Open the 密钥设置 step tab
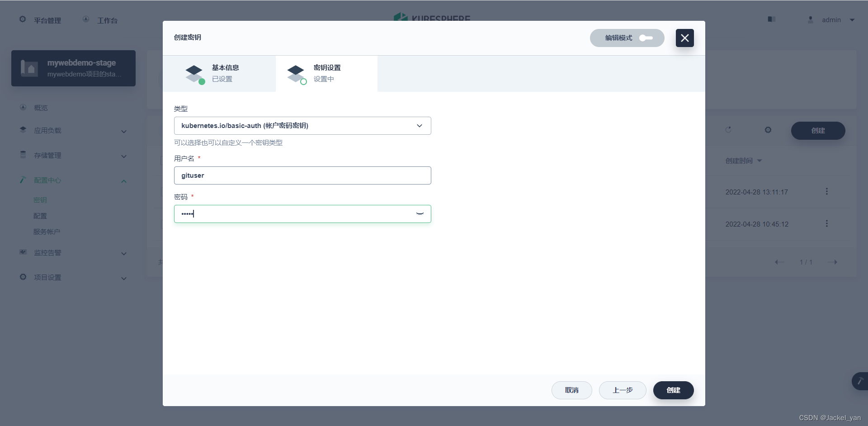Screen dimensions: 868x426 [x=326, y=74]
